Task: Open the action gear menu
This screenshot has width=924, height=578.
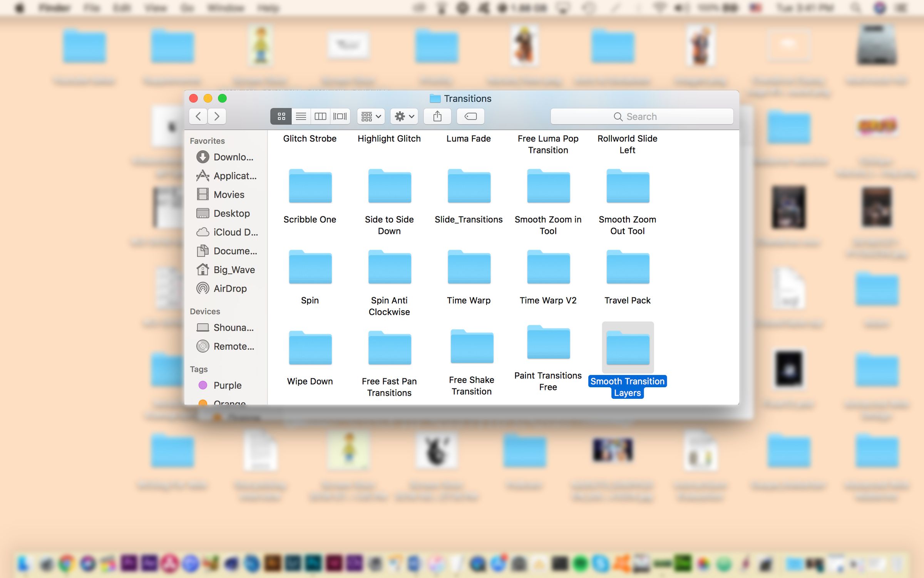Action: tap(404, 116)
